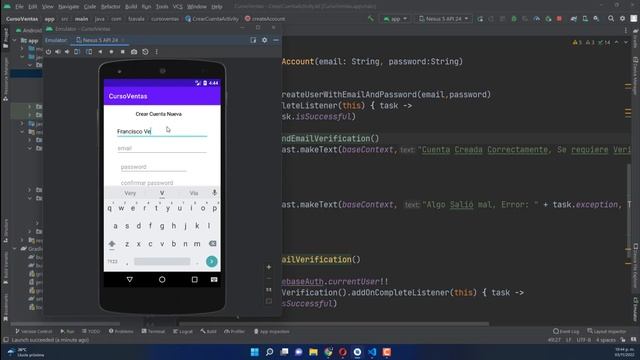Click emulator volume down icon
640x360 pixels.
tap(67, 52)
